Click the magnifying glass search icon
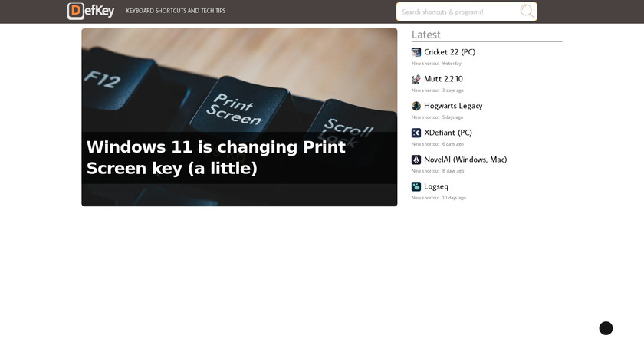The width and height of the screenshot is (644, 362). click(527, 11)
